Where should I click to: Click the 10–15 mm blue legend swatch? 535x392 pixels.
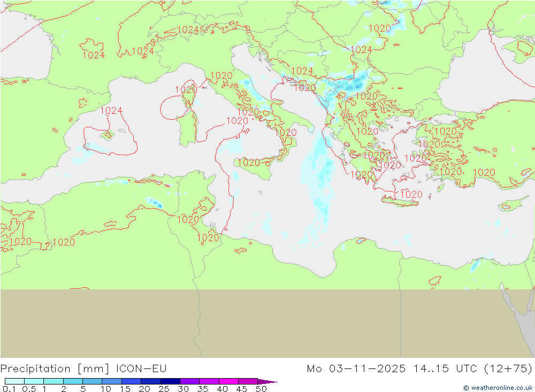tap(112, 381)
